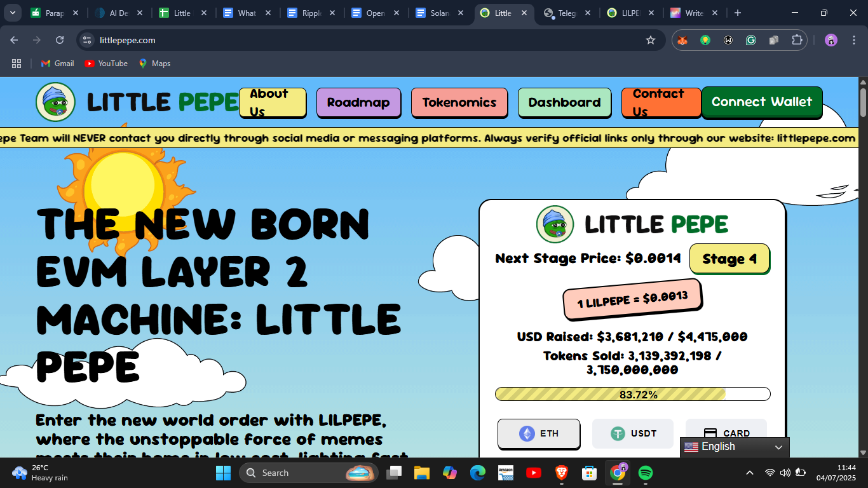Open Brave browser from the taskbar
Screen dimensions: 868x488
561,473
